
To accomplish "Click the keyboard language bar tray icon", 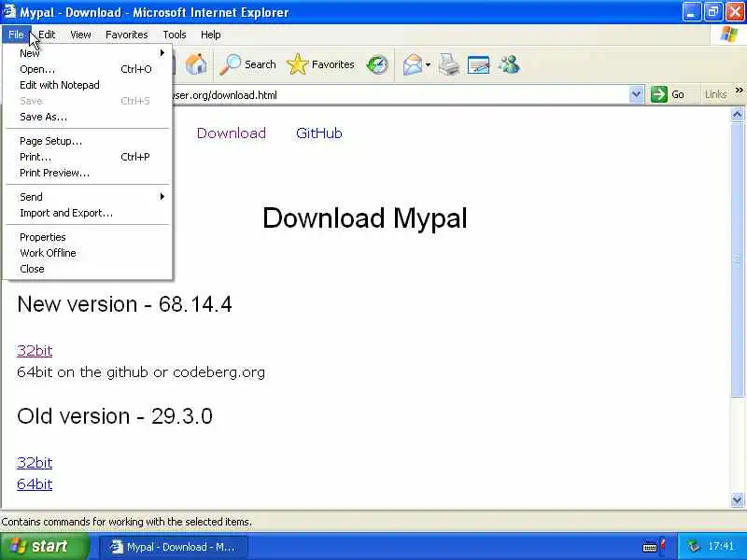I will [x=650, y=547].
